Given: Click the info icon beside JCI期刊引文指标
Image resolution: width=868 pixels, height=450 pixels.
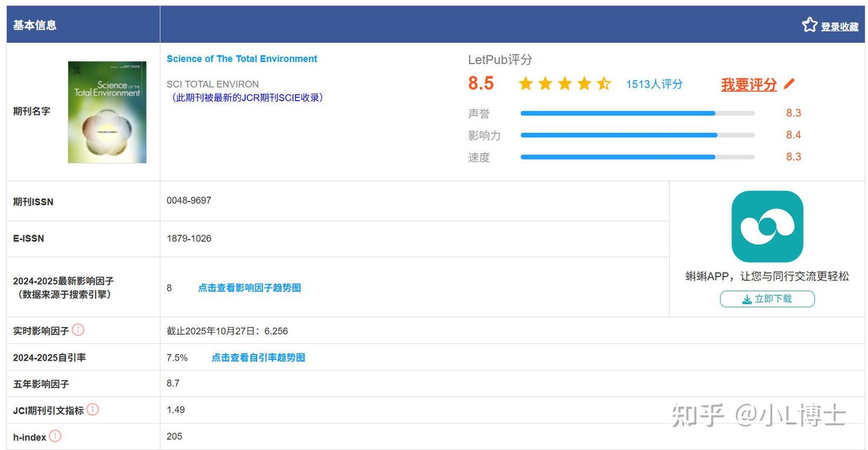Looking at the screenshot, I should coord(92,410).
